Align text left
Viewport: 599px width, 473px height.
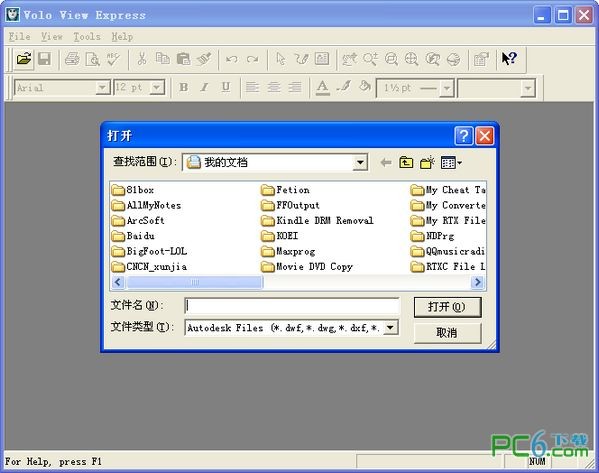point(252,87)
